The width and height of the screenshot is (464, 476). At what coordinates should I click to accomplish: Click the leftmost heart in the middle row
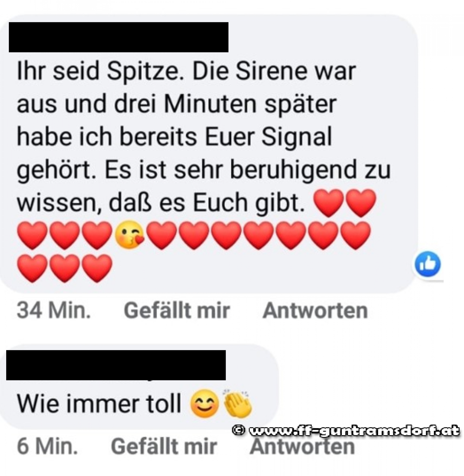point(32,235)
